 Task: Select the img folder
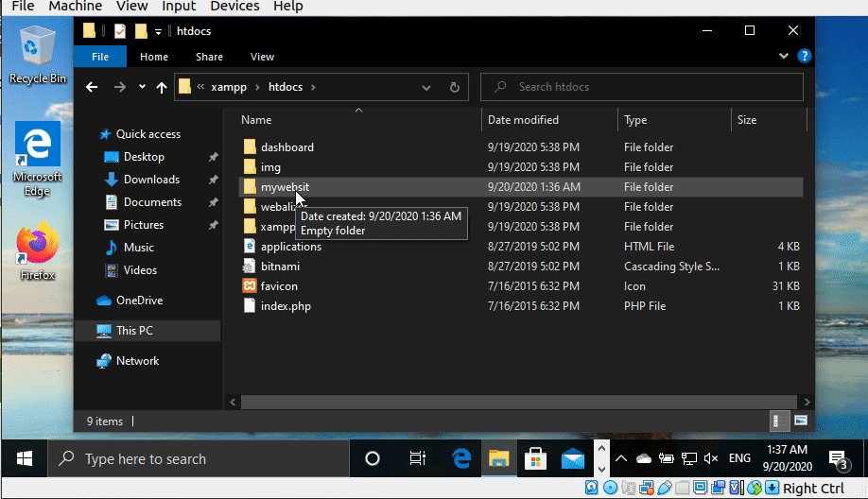[x=270, y=167]
